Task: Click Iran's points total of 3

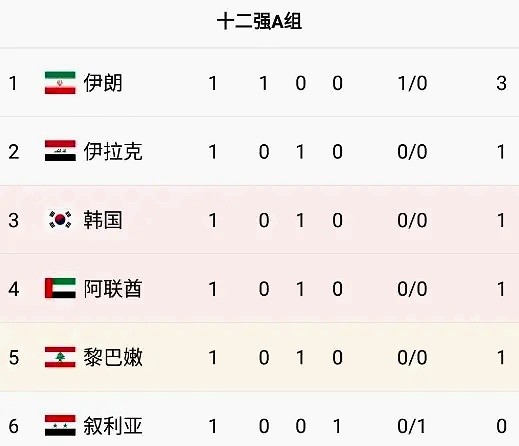Action: (x=501, y=83)
